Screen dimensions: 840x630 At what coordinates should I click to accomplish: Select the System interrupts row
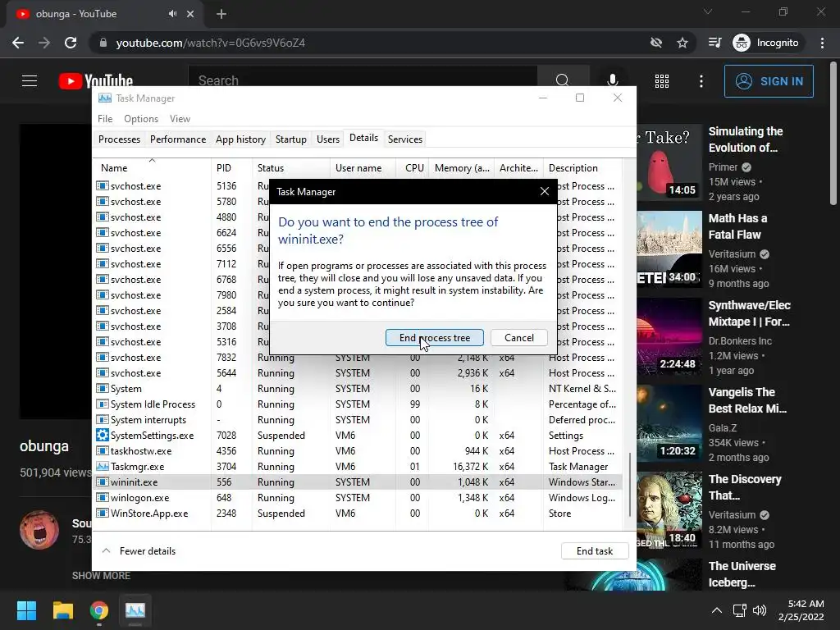[358, 419]
